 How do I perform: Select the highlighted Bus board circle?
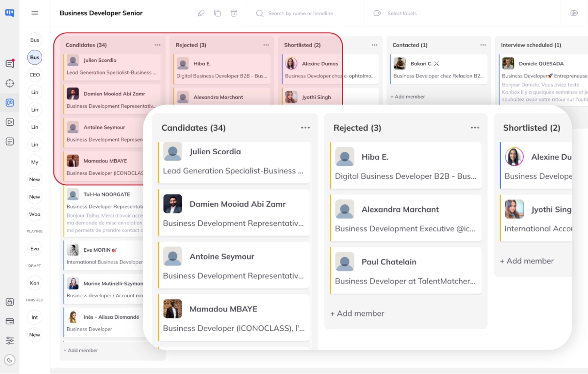[35, 57]
